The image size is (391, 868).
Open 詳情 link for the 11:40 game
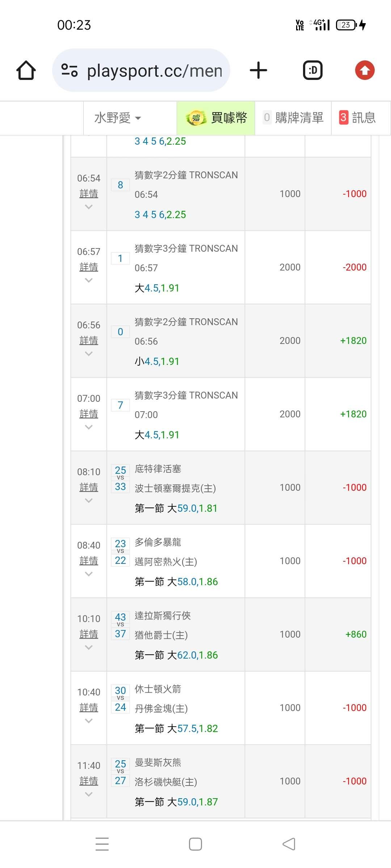(89, 781)
